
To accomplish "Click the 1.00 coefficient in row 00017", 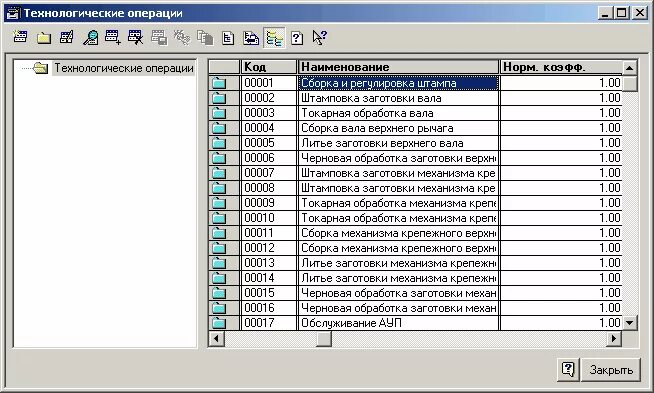I will coord(561,322).
